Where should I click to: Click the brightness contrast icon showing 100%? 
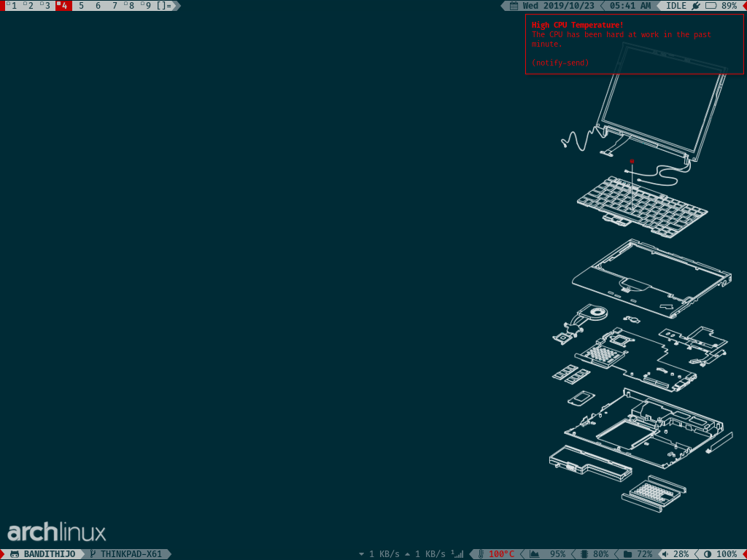tap(707, 554)
